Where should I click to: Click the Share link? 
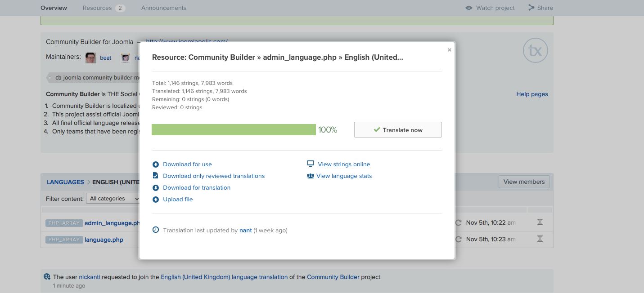[545, 8]
